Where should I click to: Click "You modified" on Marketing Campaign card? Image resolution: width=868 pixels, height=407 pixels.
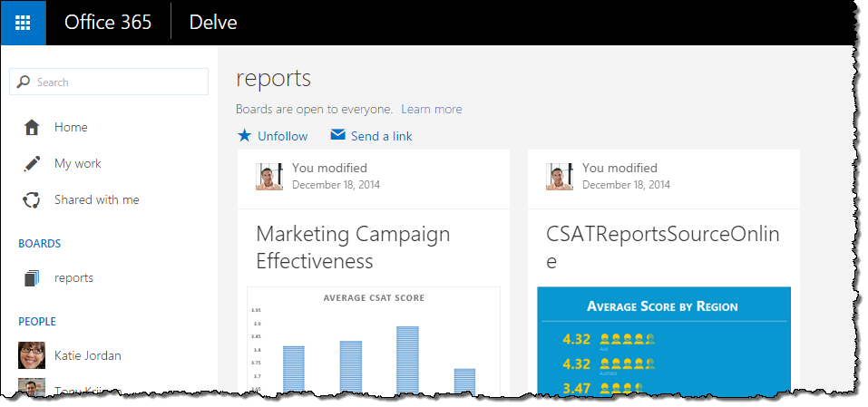click(x=329, y=168)
